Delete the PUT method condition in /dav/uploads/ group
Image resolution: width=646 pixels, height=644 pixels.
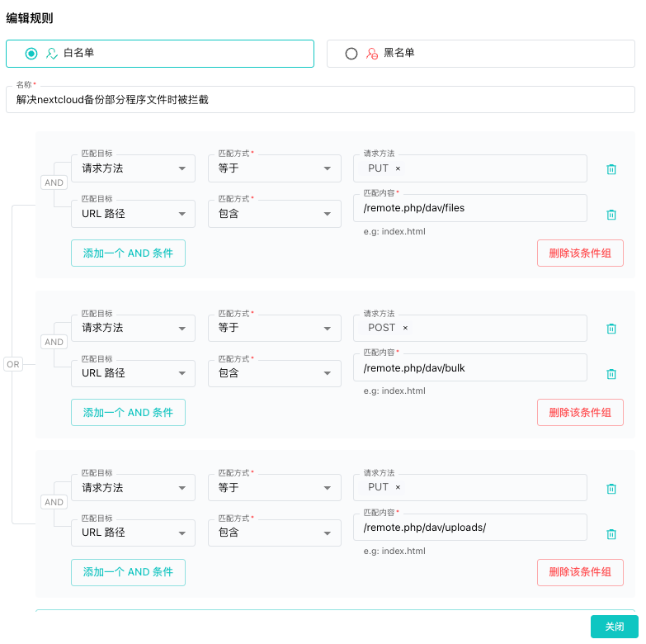tap(611, 489)
